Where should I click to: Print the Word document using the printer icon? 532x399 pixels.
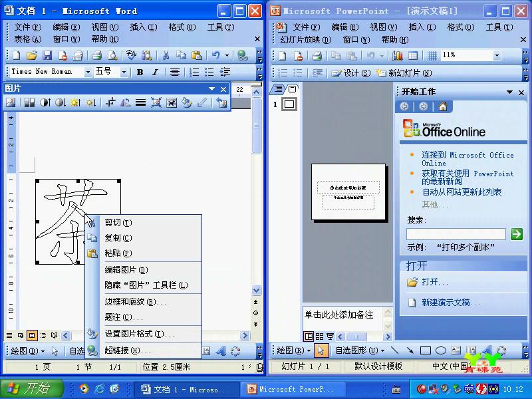[97, 55]
